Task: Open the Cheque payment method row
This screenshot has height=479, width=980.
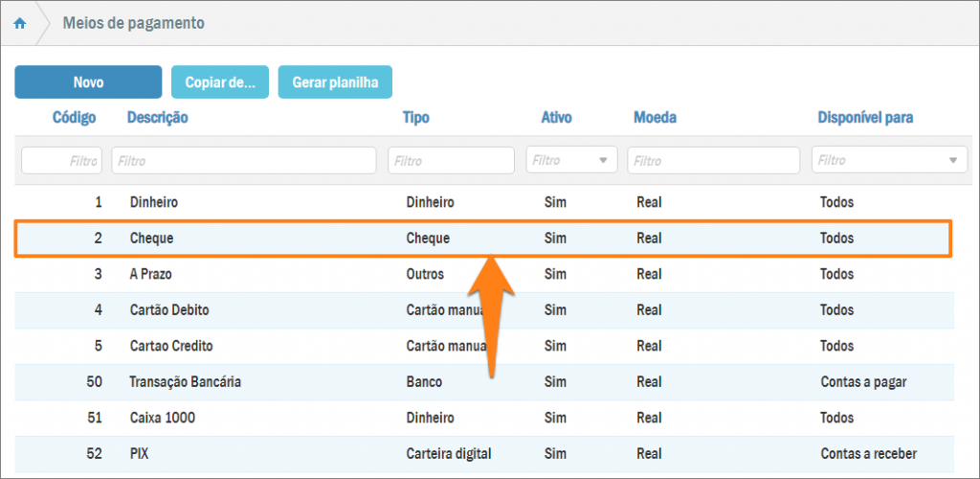Action: coord(151,239)
